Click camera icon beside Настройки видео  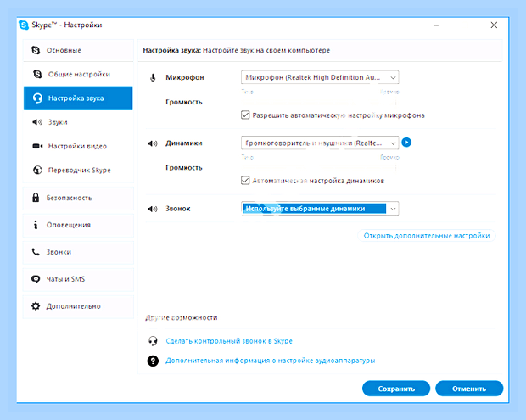click(x=37, y=146)
